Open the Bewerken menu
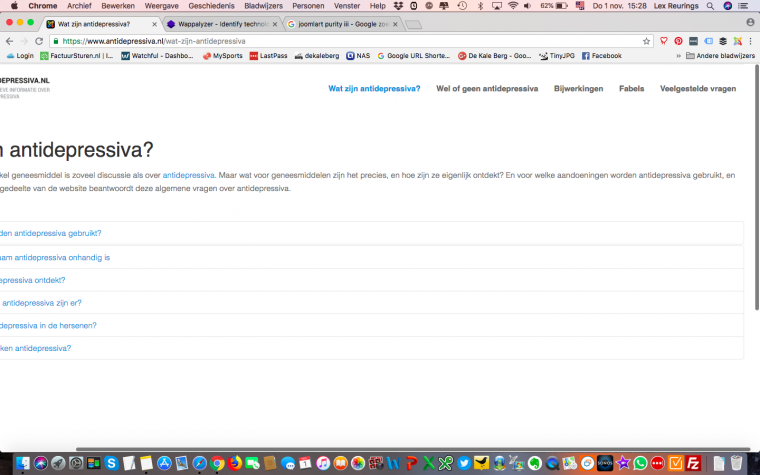Image resolution: width=760 pixels, height=475 pixels. [x=118, y=6]
